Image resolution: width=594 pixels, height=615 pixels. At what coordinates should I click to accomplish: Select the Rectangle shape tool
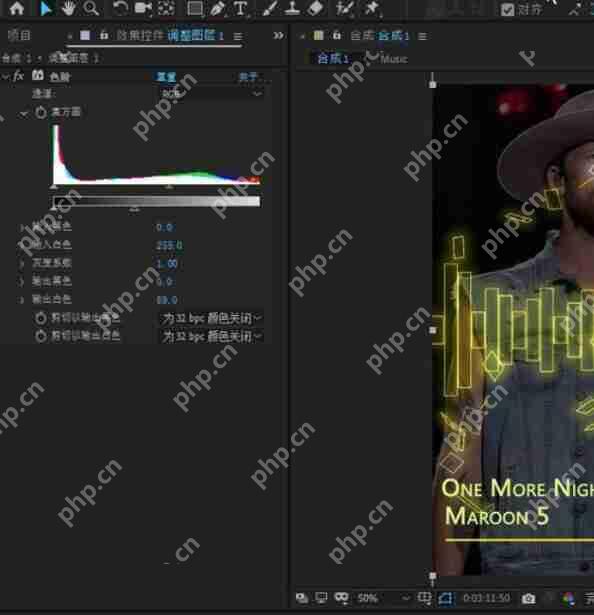pos(195,8)
